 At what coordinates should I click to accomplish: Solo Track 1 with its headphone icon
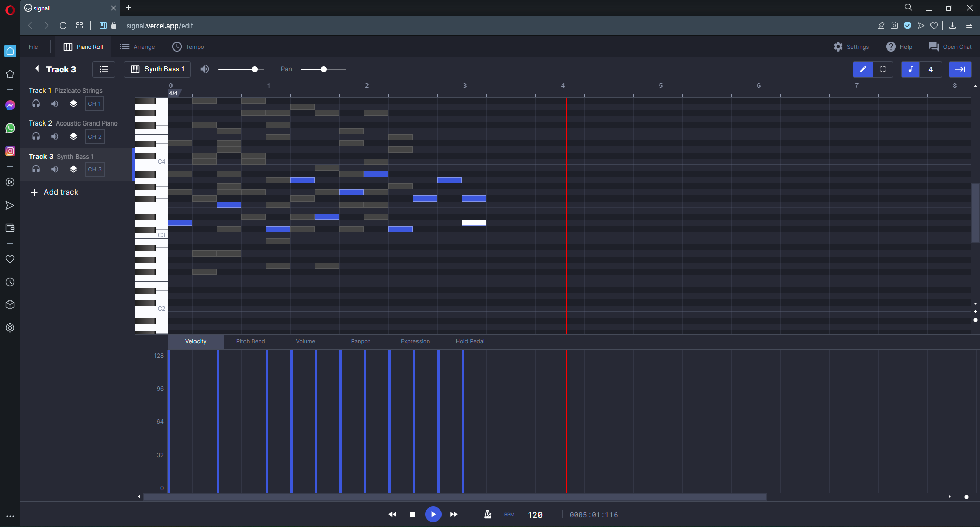click(36, 103)
